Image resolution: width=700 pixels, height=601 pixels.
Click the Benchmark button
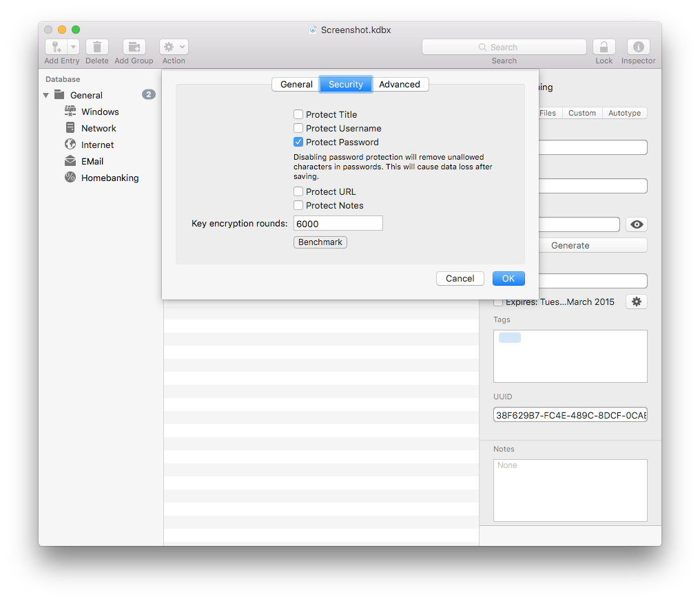(x=320, y=242)
